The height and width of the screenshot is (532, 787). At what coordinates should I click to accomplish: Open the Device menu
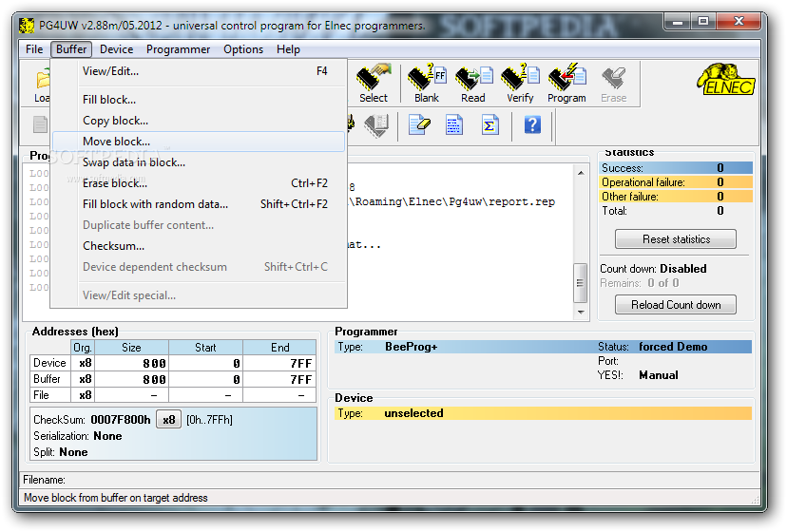tap(117, 49)
